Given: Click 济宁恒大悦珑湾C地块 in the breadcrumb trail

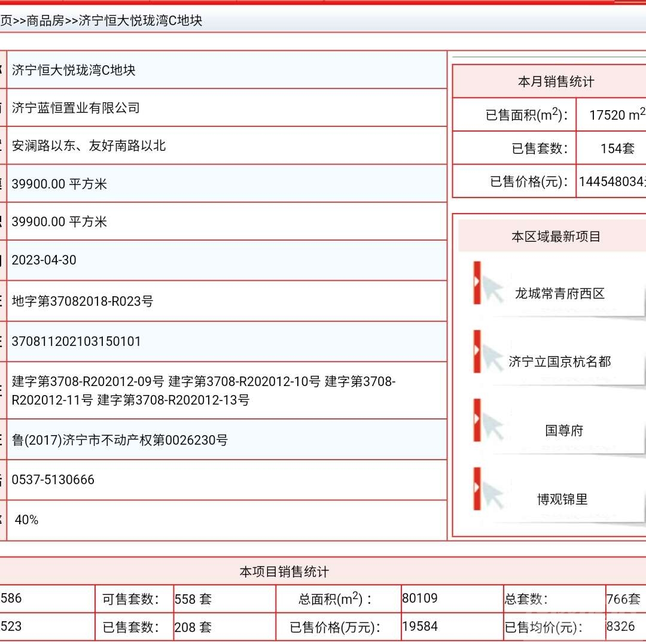Looking at the screenshot, I should [x=141, y=20].
